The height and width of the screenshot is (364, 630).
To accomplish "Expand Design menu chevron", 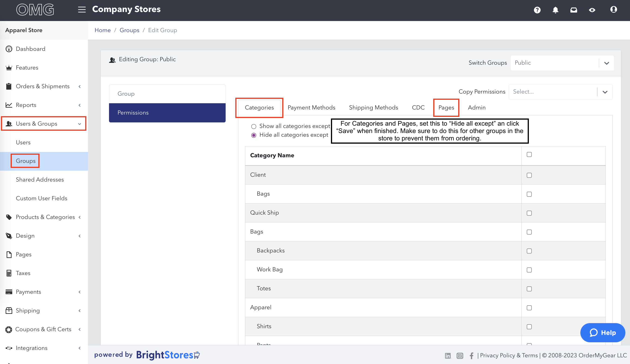I will click(80, 236).
